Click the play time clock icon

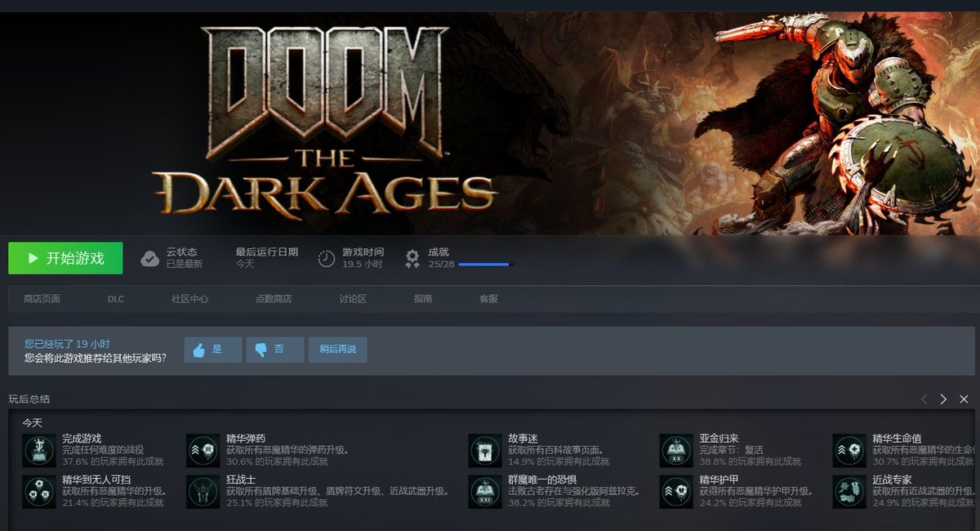[x=327, y=258]
